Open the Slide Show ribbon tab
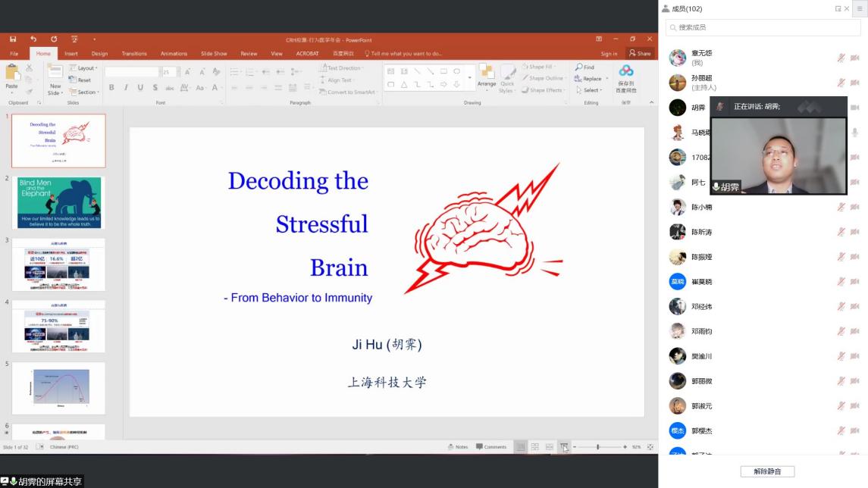 point(214,54)
